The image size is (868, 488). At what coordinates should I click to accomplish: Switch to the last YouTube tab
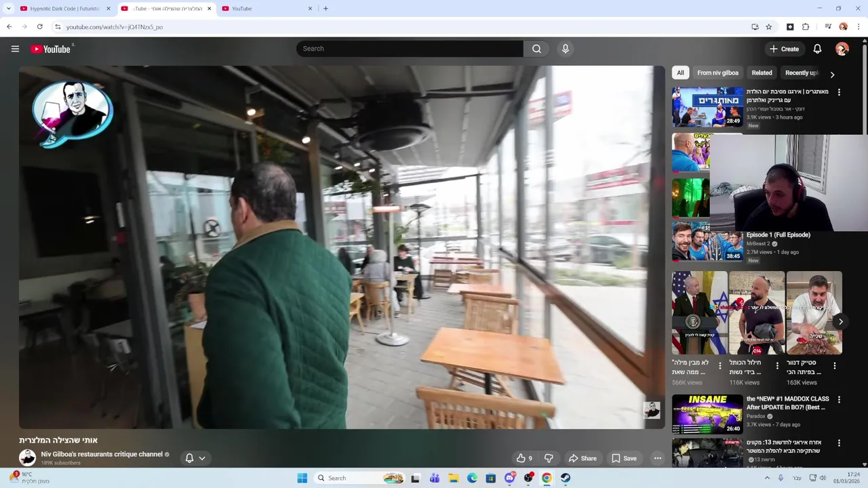[267, 9]
